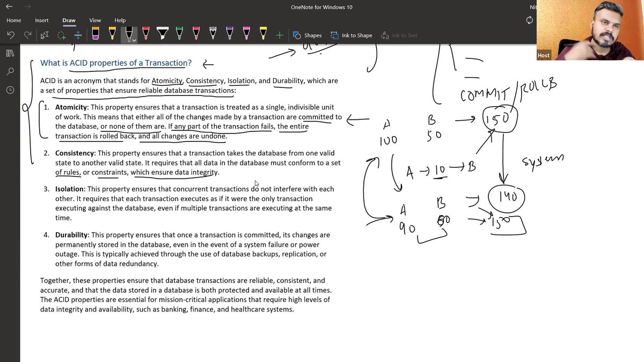Choose the purple pen
This screenshot has height=362, width=644.
[229, 34]
